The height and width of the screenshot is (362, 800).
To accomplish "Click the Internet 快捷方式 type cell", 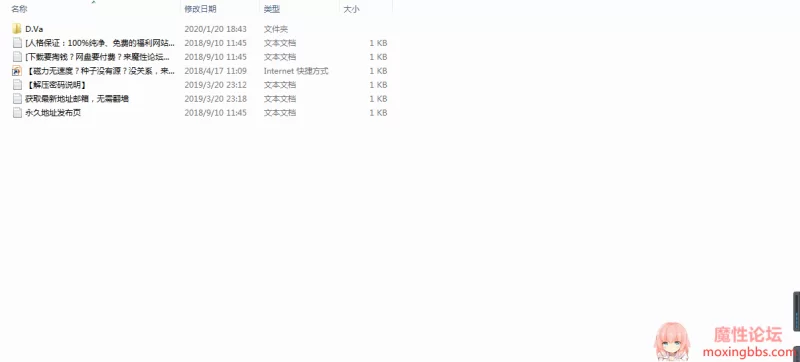I will point(296,71).
